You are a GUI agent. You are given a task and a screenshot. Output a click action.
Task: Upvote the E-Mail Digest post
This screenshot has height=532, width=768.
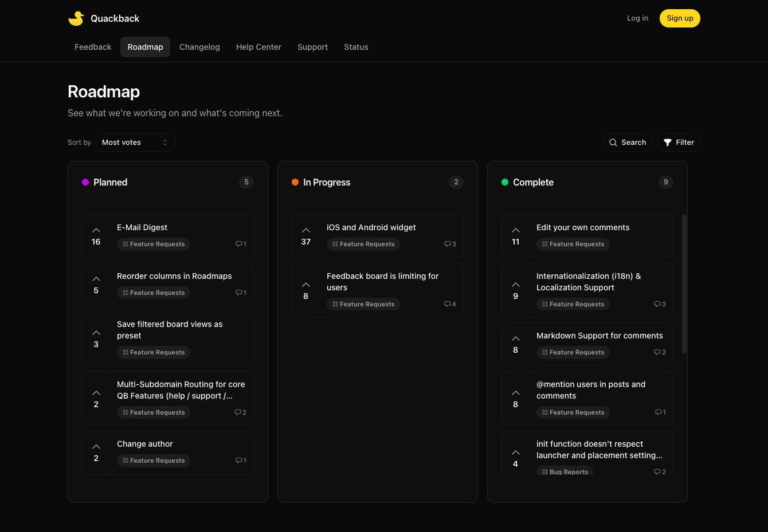point(96,236)
